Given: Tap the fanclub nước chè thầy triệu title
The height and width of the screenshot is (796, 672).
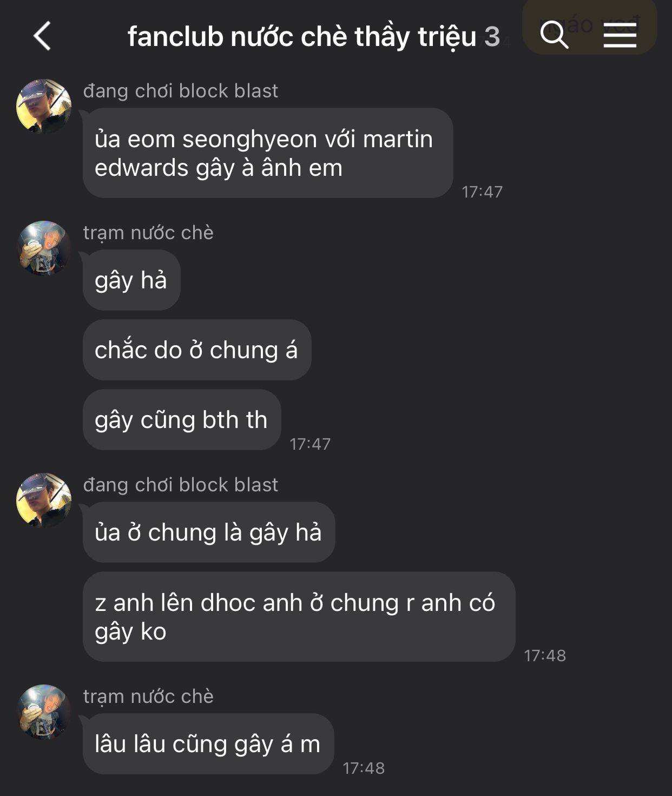Looking at the screenshot, I should 302,37.
